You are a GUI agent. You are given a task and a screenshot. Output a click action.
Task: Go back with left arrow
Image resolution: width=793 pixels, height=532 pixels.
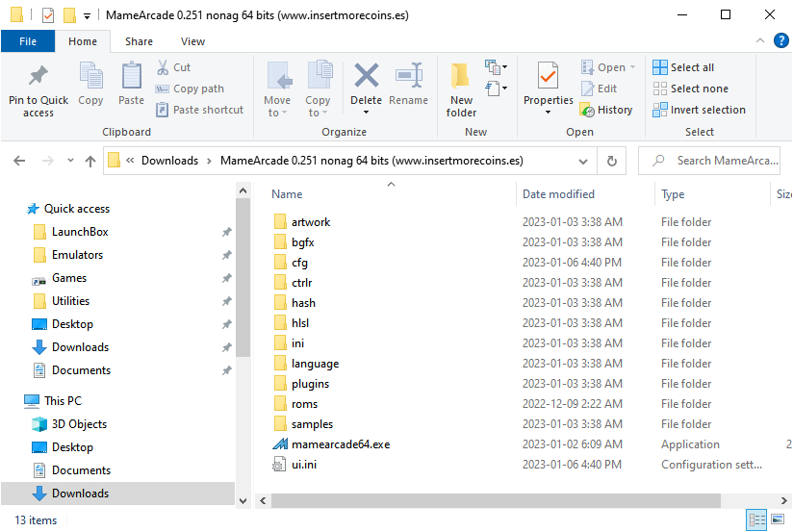coord(19,161)
